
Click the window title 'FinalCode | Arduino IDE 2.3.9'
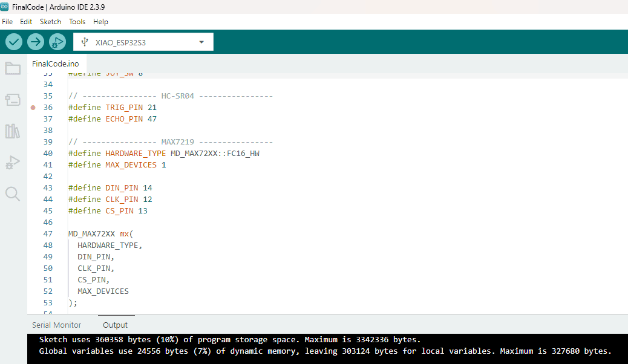click(59, 7)
